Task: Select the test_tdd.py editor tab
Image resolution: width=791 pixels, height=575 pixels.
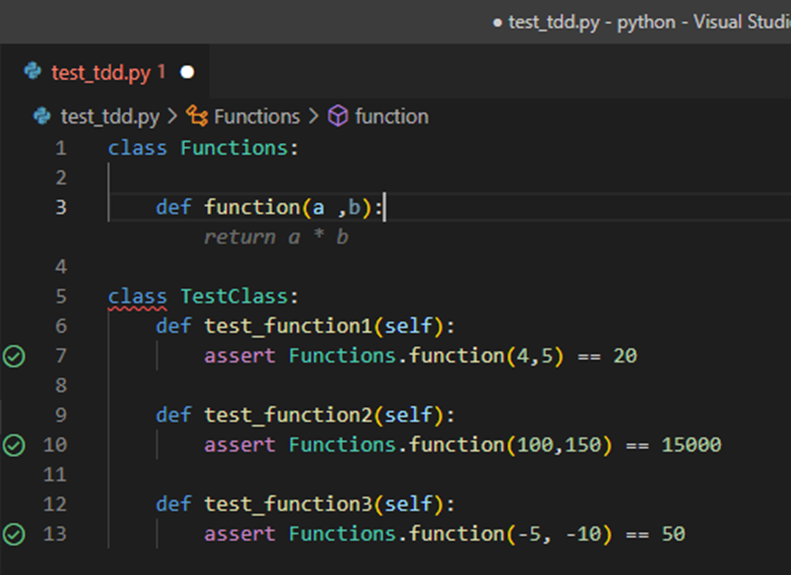Action: click(104, 71)
